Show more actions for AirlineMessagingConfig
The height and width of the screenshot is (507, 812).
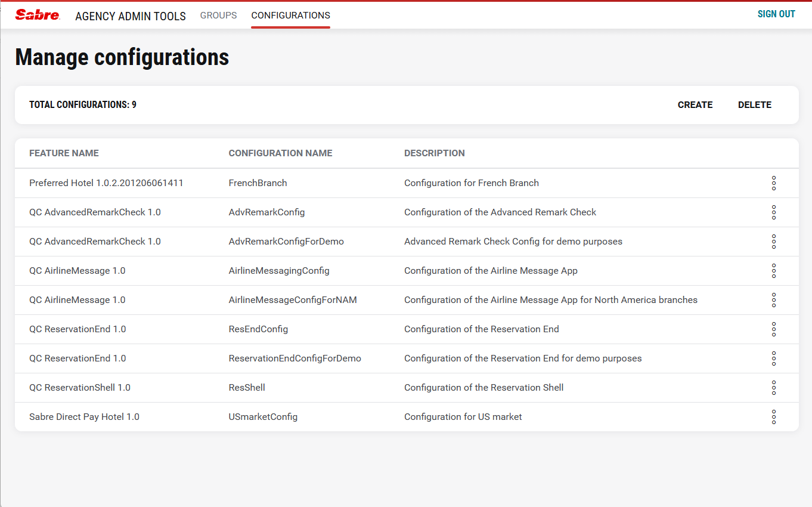tap(774, 271)
